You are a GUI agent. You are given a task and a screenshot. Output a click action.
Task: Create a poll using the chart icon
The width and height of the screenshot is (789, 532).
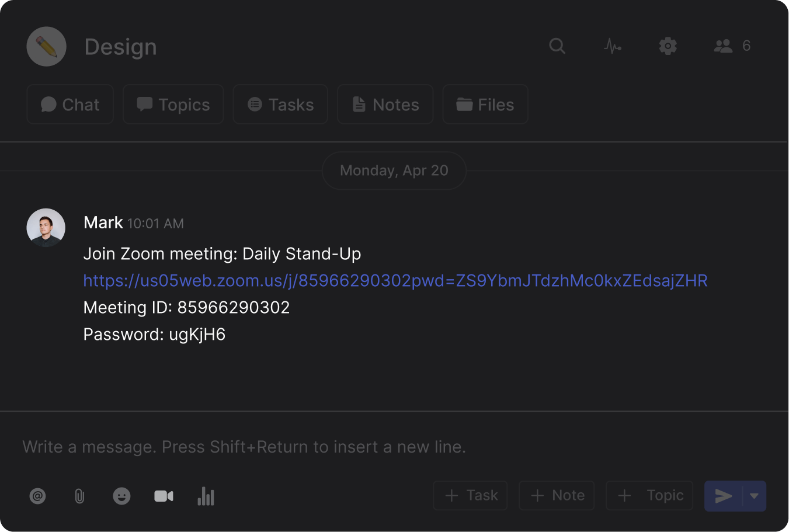206,496
